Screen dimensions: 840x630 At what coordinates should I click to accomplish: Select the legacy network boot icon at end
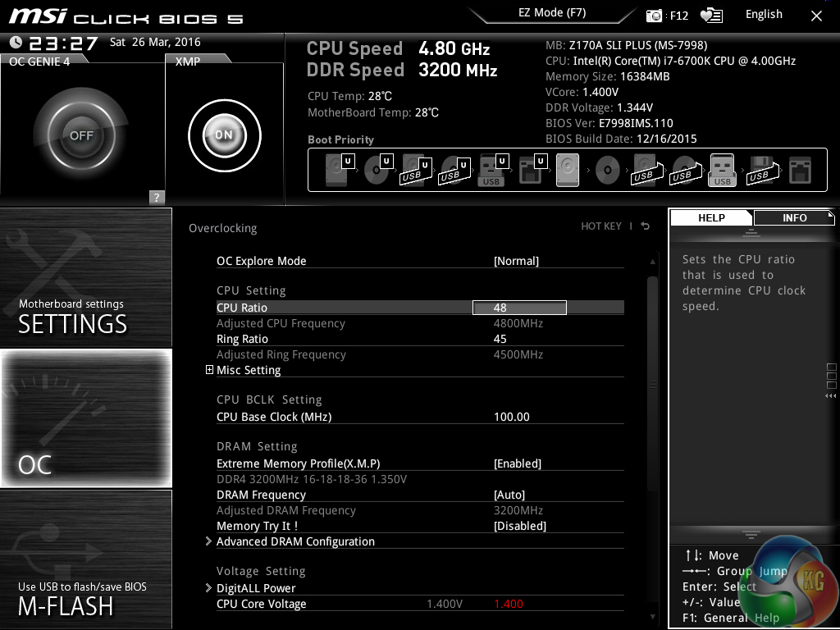(x=801, y=170)
